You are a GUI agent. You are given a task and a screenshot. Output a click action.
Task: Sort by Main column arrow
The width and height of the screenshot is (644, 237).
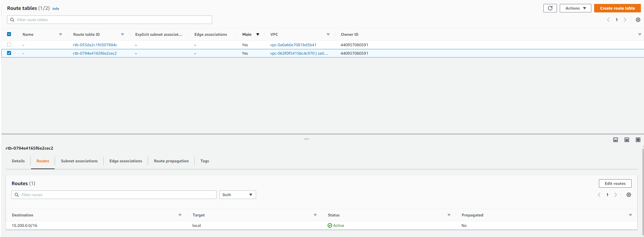(x=258, y=34)
